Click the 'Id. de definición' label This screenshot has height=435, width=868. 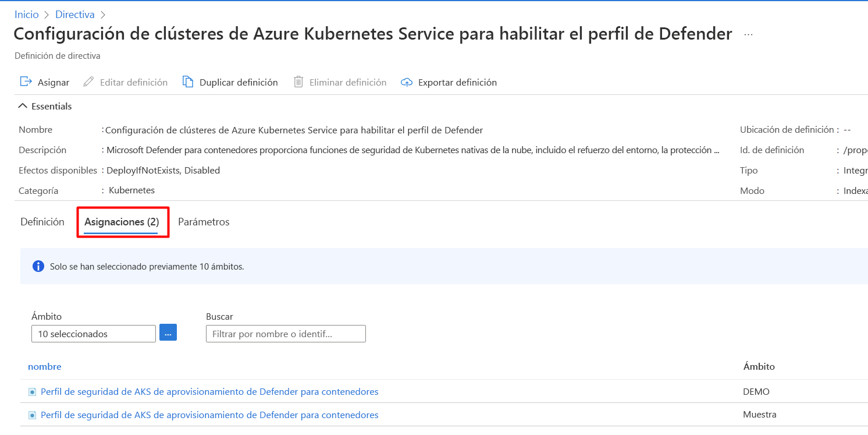(x=772, y=150)
